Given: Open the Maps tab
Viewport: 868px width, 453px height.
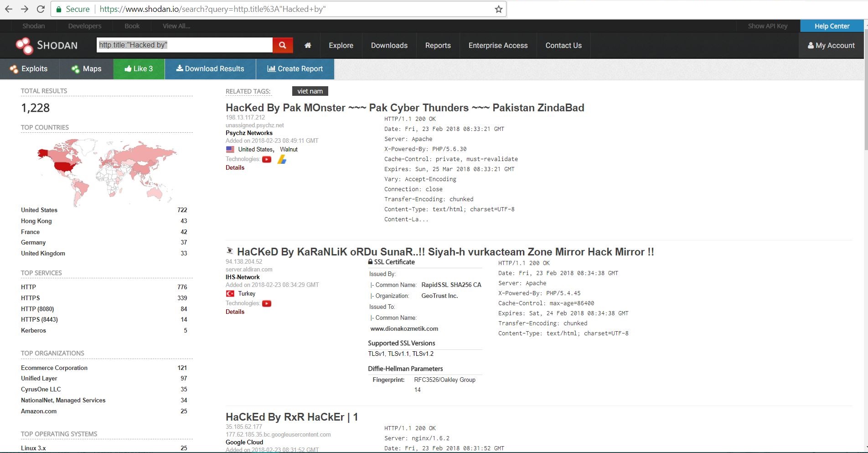Looking at the screenshot, I should (86, 69).
